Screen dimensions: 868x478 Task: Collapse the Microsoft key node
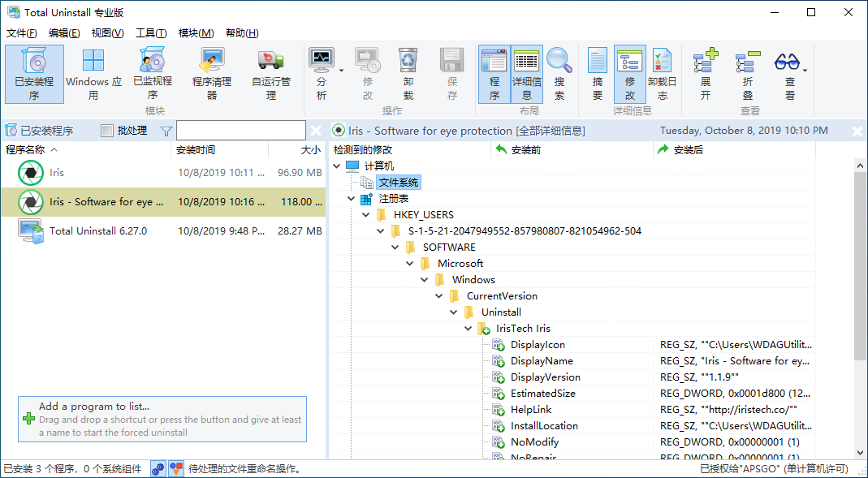pos(410,263)
